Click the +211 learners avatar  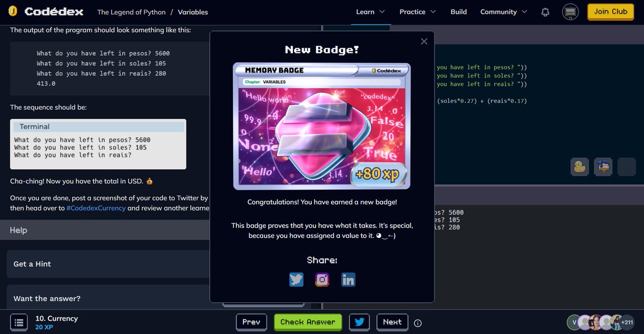coord(627,322)
